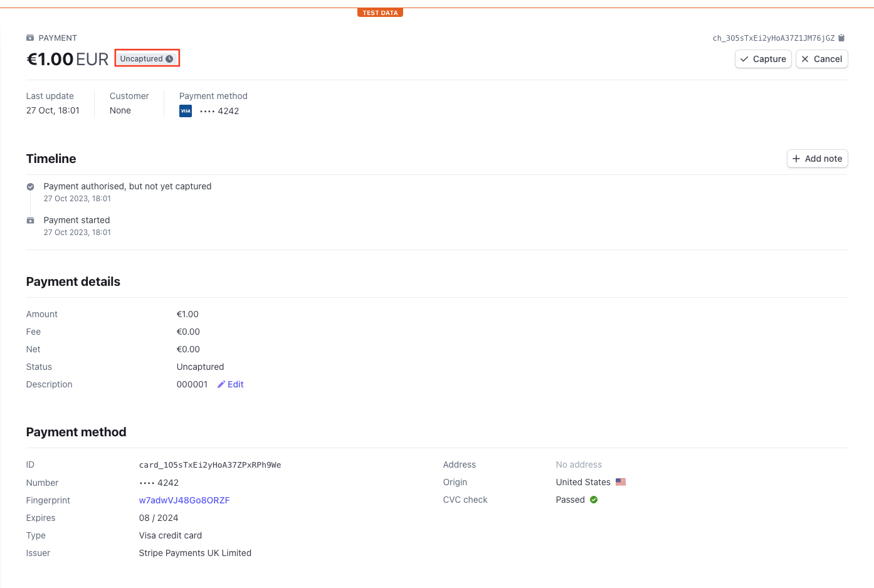Click the clock icon in Uncaptured badge
Viewport: 874px width, 588px height.
click(169, 59)
